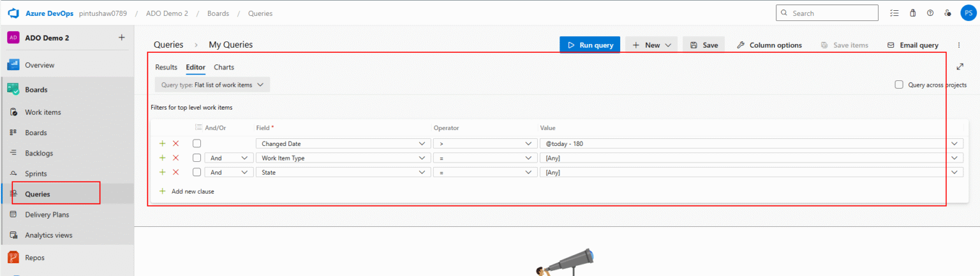This screenshot has width=980, height=276.
Task: Open operator dropdown for Work Item Type
Action: click(486, 157)
